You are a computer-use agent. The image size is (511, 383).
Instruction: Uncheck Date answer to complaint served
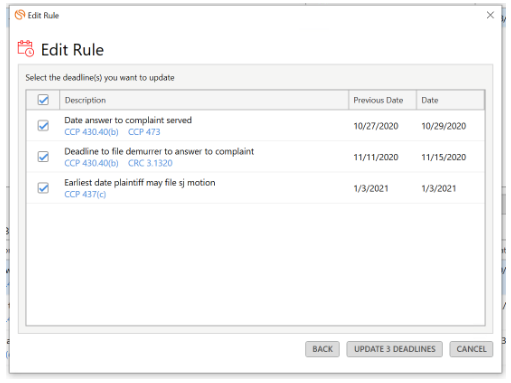[x=43, y=126]
